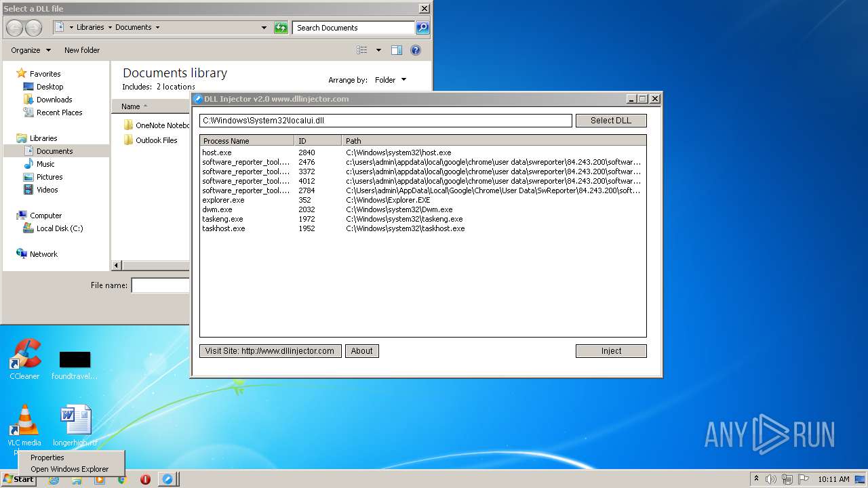Expand Documents breadcrumb arrow
868x488 pixels.
click(x=157, y=28)
